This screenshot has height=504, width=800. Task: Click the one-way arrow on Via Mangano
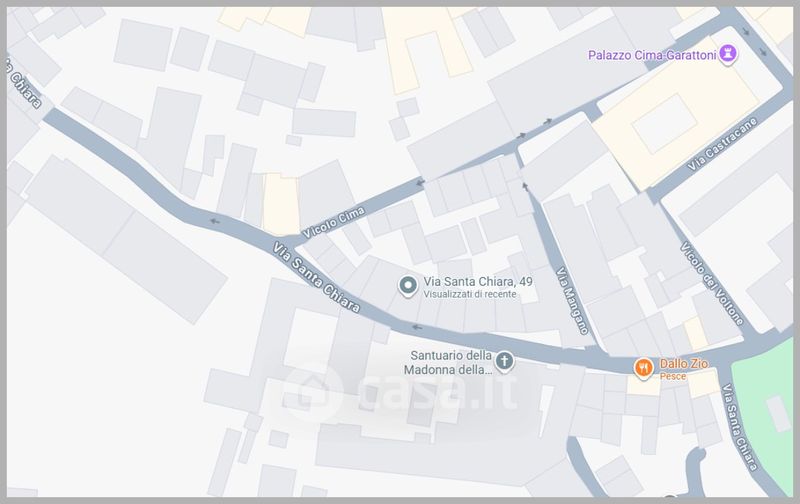pyautogui.click(x=525, y=187)
